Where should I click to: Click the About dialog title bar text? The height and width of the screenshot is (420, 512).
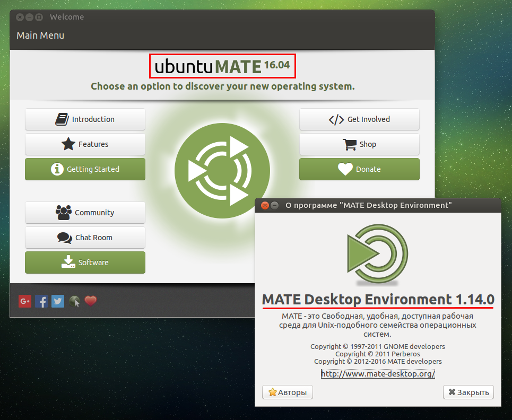click(x=368, y=205)
